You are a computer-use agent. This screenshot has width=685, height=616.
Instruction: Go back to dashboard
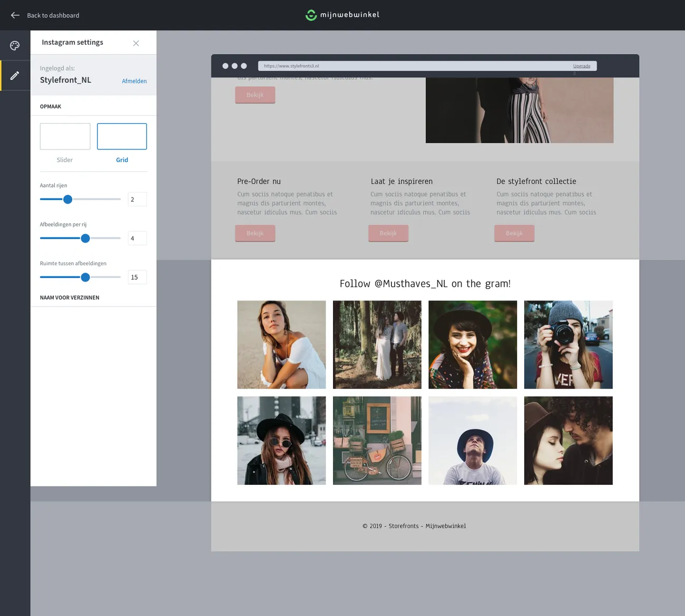click(53, 15)
